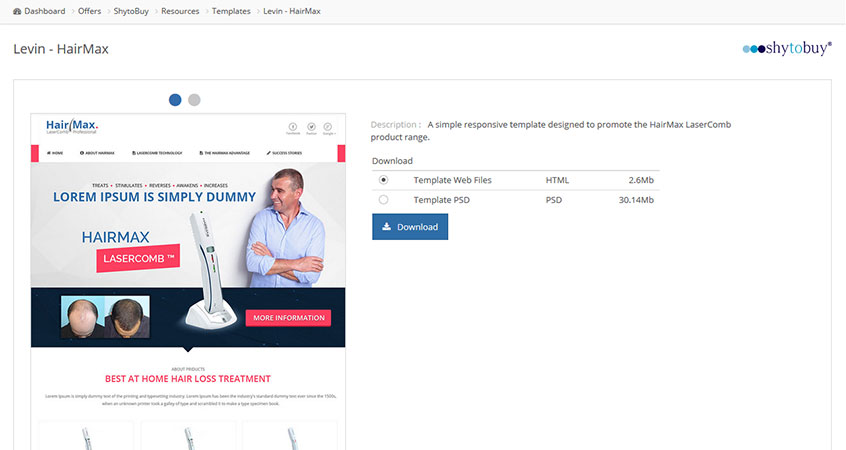
Task: Show first preview slide with blue dot
Action: click(x=175, y=100)
